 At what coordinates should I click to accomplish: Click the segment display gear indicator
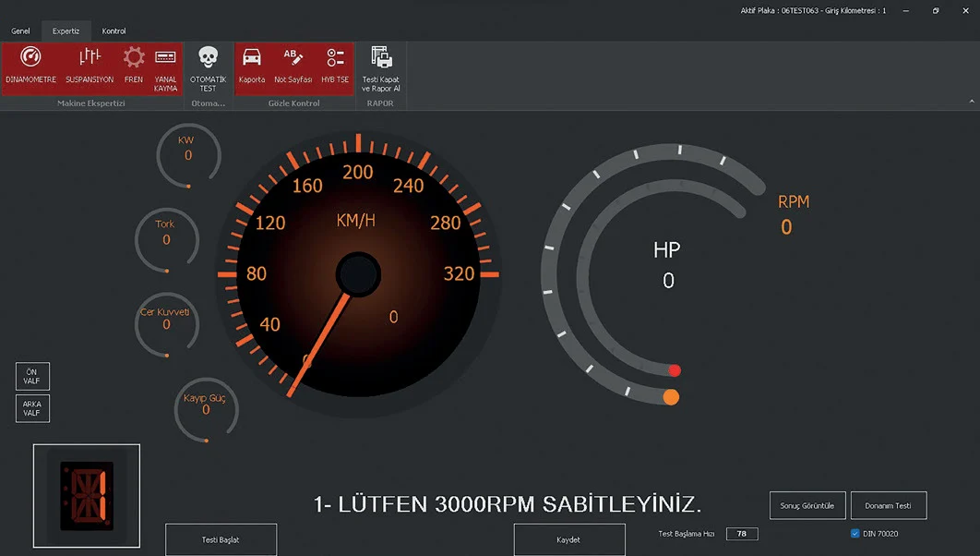click(x=87, y=496)
